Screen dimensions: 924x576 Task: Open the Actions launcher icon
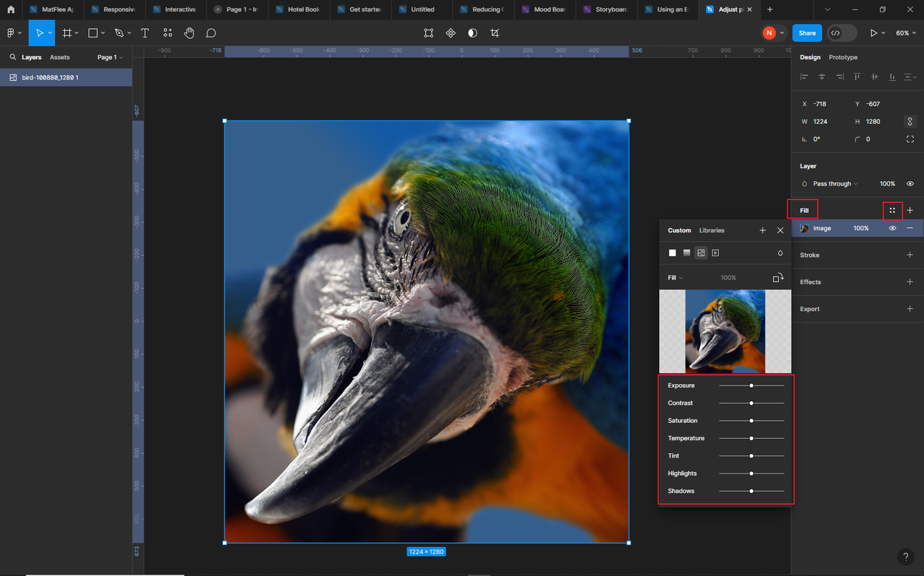167,32
